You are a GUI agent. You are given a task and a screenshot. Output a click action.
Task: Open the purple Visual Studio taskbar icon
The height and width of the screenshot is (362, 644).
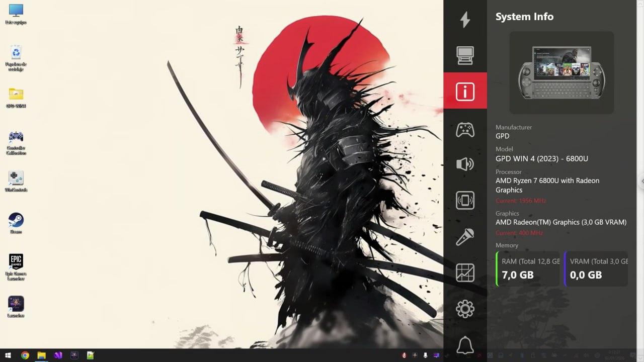coord(58,355)
